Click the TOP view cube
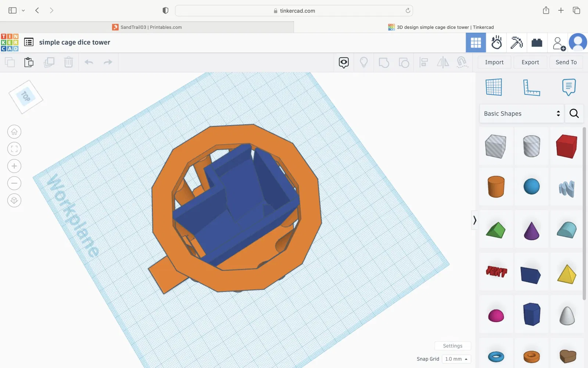Viewport: 588px width, 368px height. click(26, 97)
